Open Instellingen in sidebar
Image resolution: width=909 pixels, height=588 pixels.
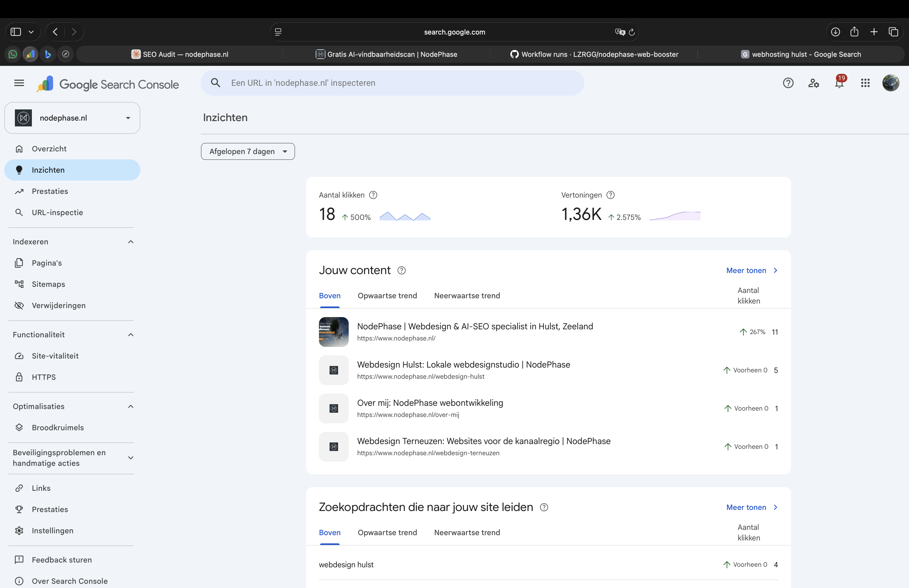(x=72, y=531)
